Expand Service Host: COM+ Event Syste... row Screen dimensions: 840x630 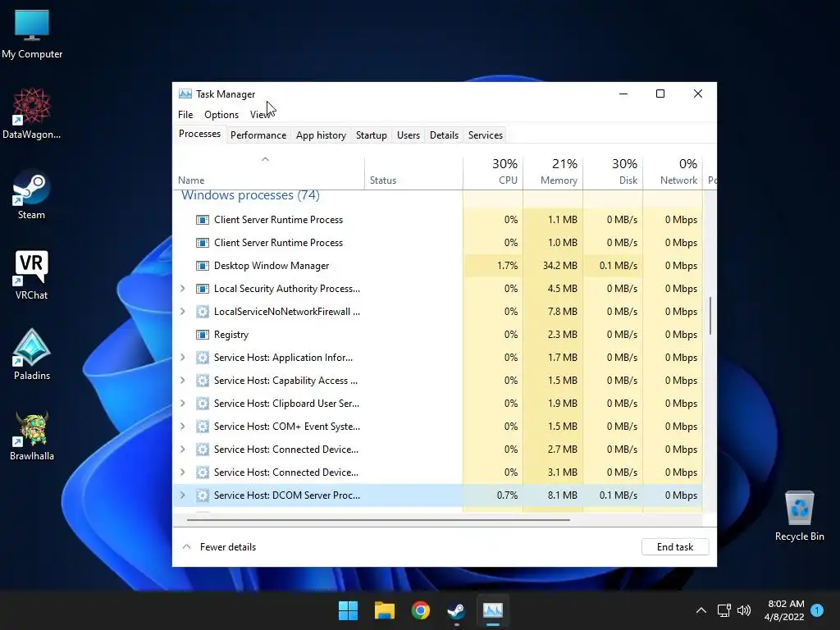[x=183, y=427]
